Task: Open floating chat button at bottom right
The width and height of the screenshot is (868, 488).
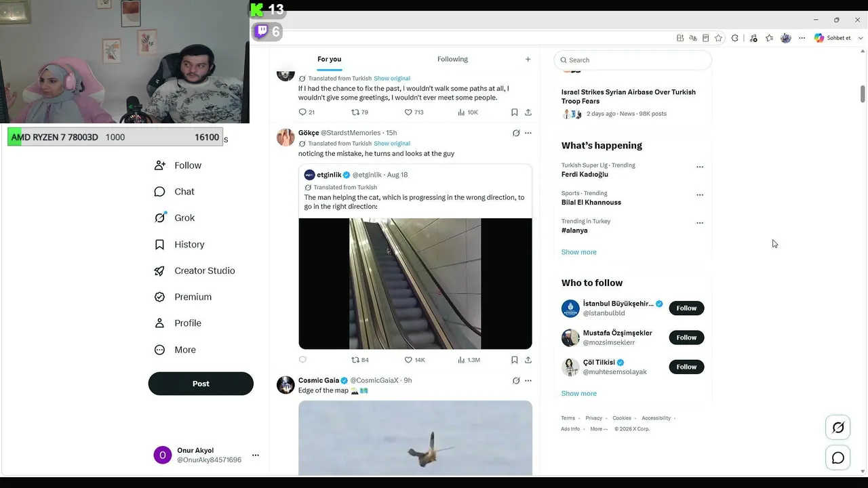Action: (x=838, y=458)
